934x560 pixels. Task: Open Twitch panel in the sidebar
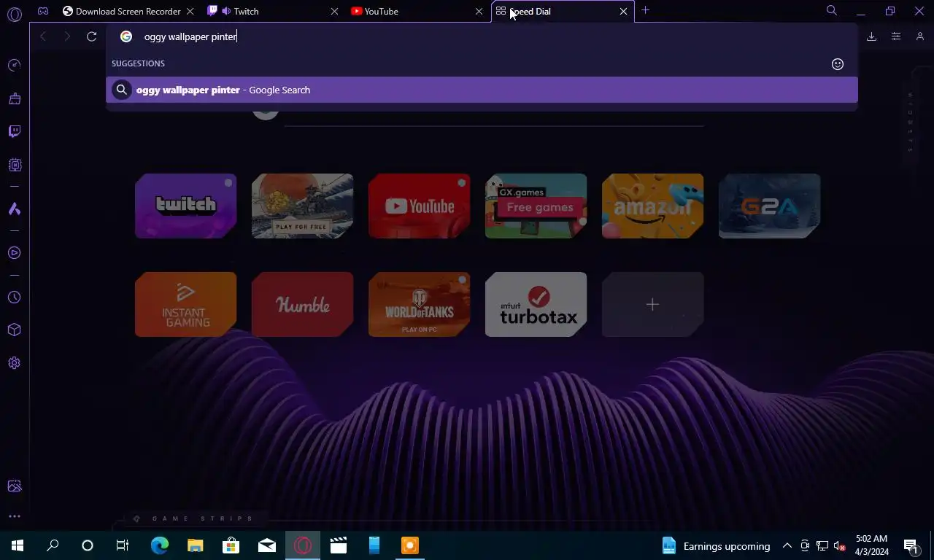point(15,131)
